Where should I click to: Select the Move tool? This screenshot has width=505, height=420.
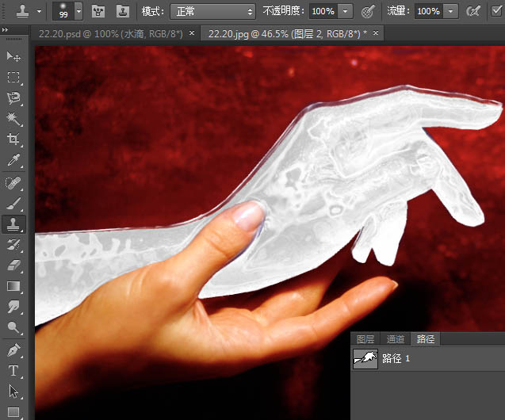[13, 56]
